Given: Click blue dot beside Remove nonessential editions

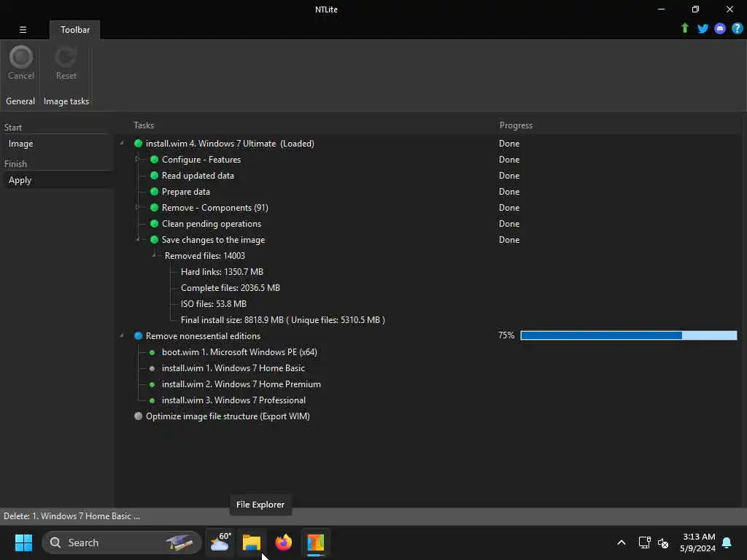Looking at the screenshot, I should [x=138, y=335].
